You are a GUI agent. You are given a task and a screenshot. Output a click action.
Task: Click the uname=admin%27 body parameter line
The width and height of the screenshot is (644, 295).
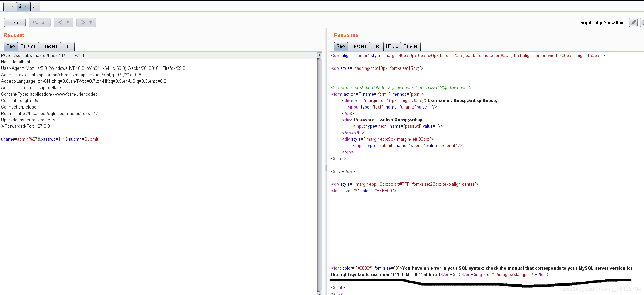click(x=49, y=139)
